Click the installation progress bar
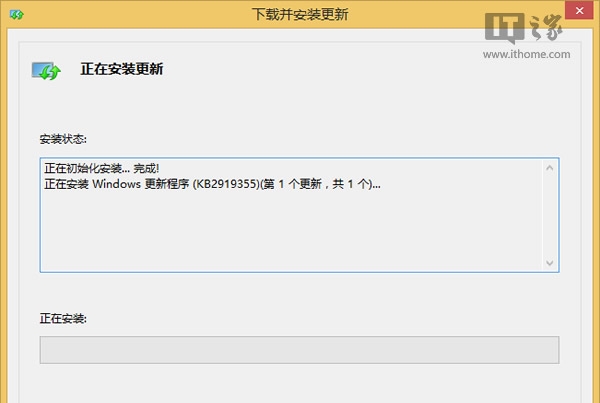Image resolution: width=600 pixels, height=403 pixels. pos(299,350)
